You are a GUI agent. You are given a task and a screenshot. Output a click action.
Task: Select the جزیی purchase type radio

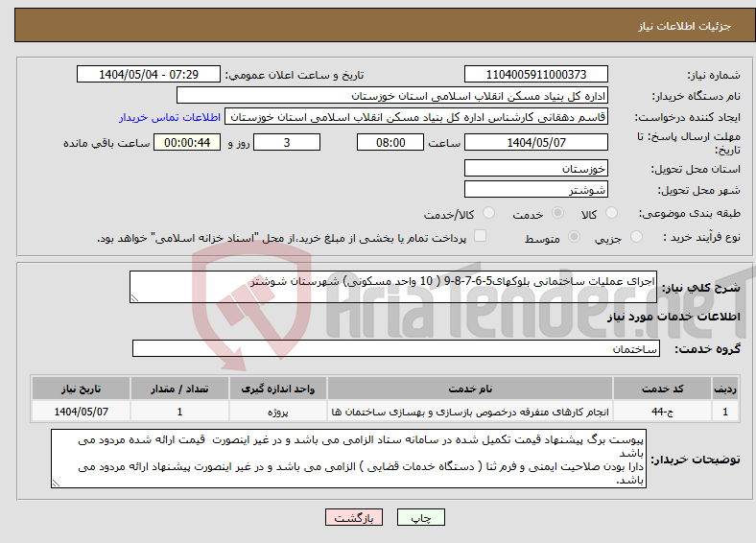[x=636, y=236]
